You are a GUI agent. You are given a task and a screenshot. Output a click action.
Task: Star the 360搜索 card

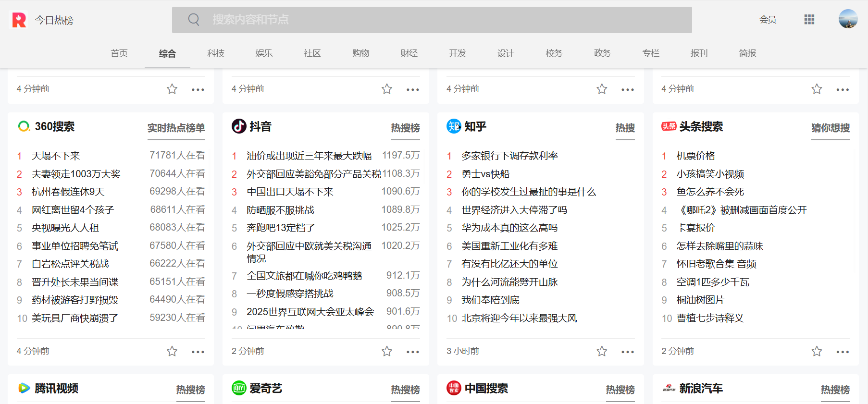tap(172, 351)
